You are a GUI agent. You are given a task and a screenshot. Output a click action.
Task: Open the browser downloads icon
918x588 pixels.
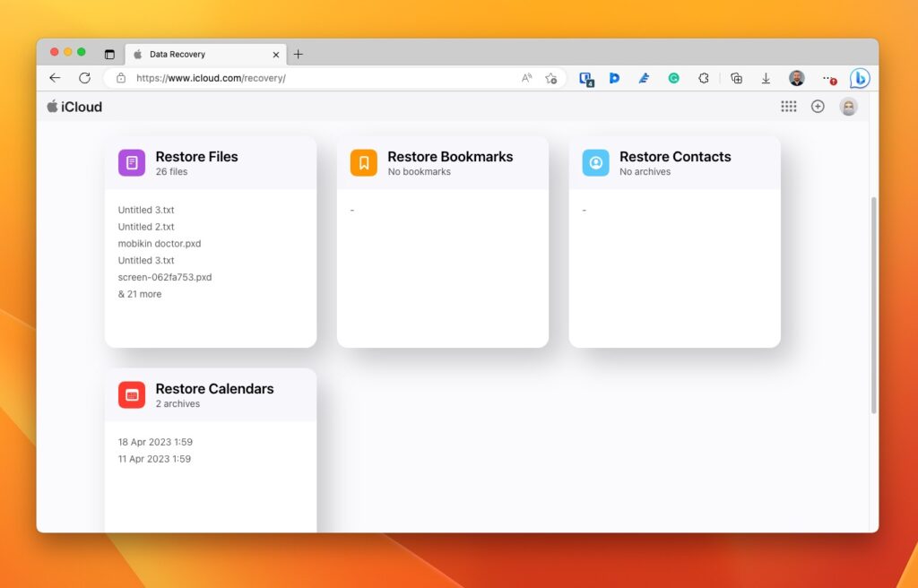tap(766, 79)
